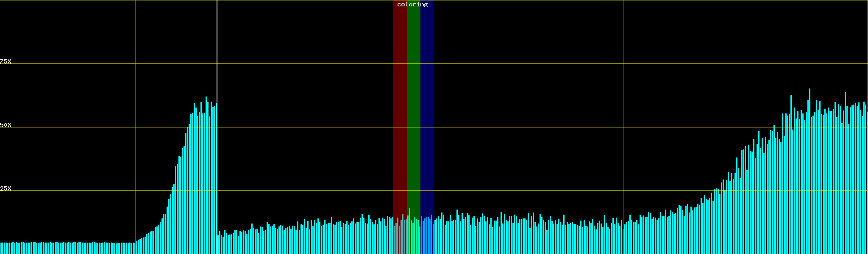
Task: Select the dark red color band
Action: (400, 106)
